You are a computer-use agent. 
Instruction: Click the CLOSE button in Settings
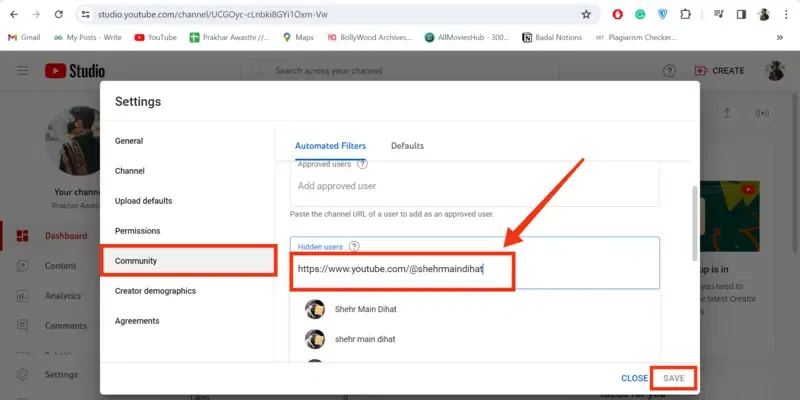[x=634, y=379]
